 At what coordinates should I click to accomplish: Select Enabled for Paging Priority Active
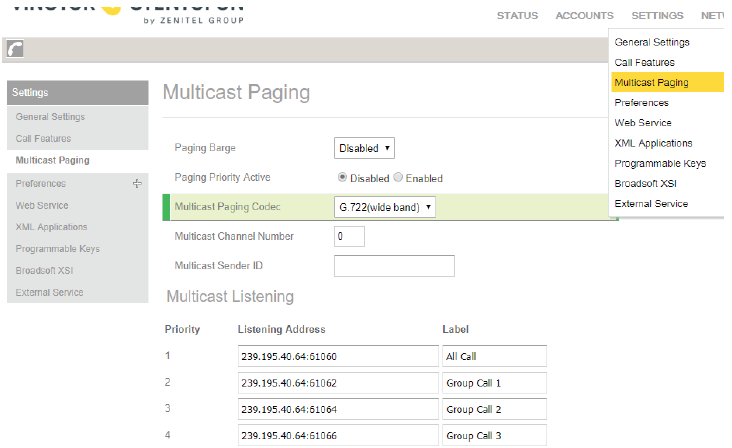click(x=399, y=178)
